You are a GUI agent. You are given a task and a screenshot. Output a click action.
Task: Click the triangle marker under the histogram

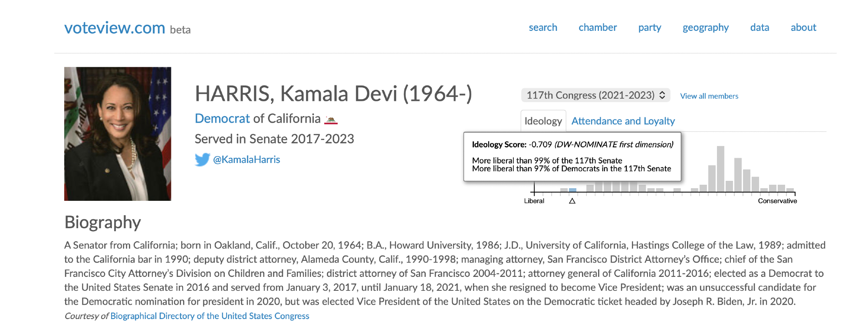[572, 201]
